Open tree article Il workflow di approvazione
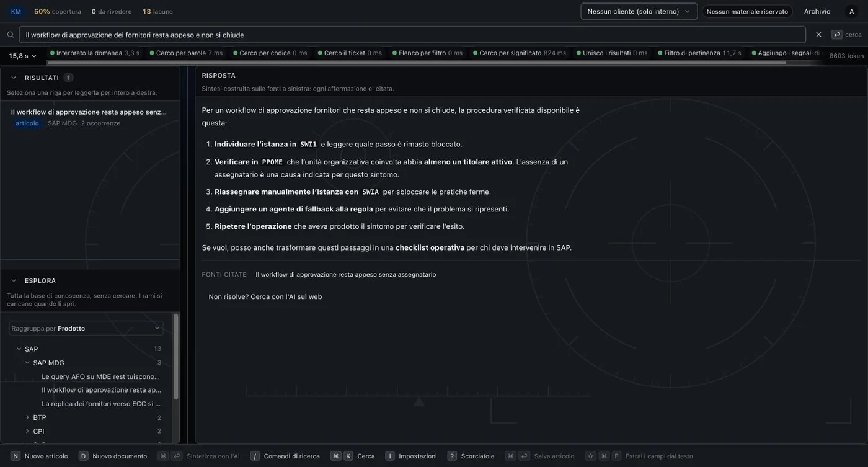The width and height of the screenshot is (868, 467). [x=102, y=390]
